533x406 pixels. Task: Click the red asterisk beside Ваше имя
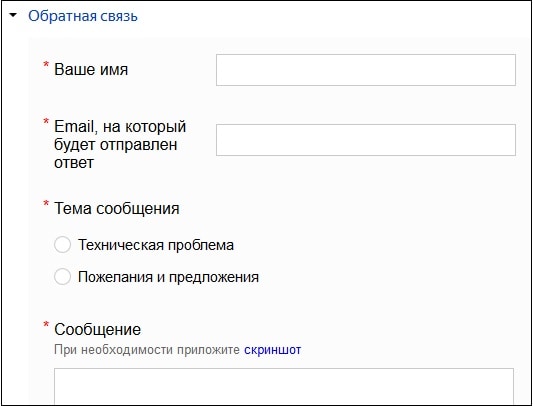46,65
